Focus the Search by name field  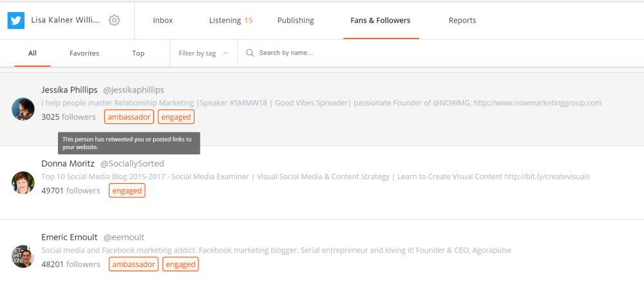coord(440,53)
